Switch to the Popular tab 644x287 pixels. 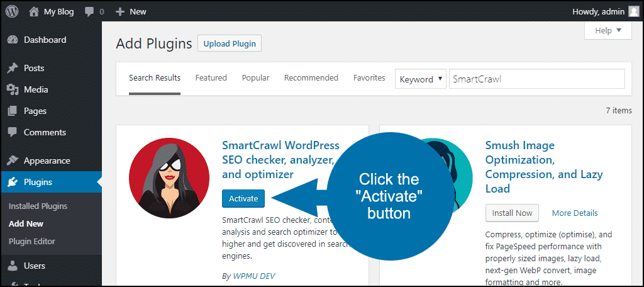point(255,77)
